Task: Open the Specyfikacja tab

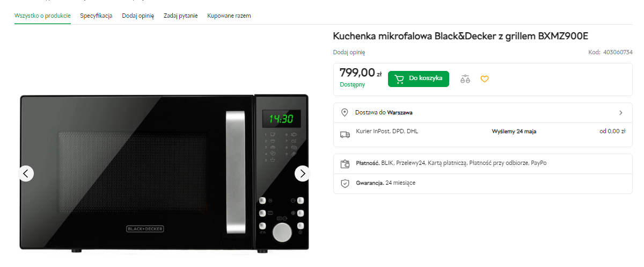Action: pos(96,16)
